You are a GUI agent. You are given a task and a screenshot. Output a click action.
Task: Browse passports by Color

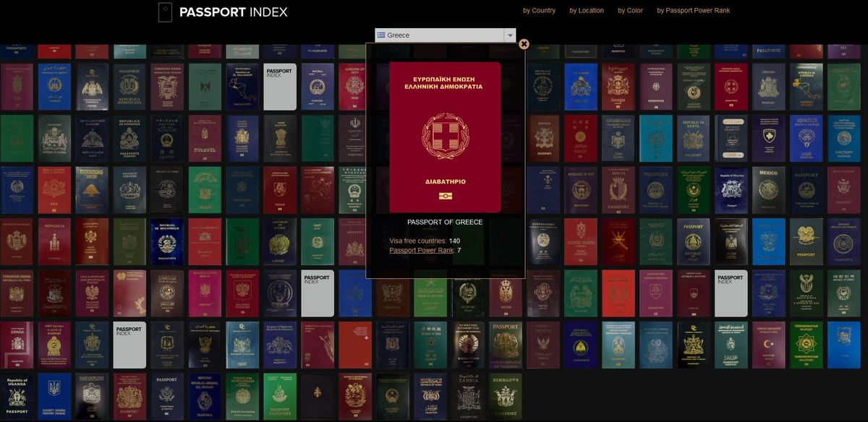click(630, 10)
